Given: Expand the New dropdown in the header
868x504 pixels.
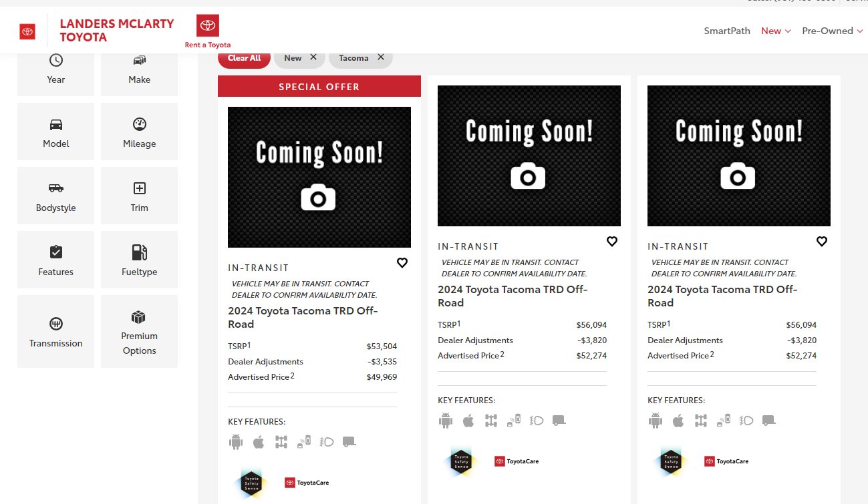Looking at the screenshot, I should [776, 31].
